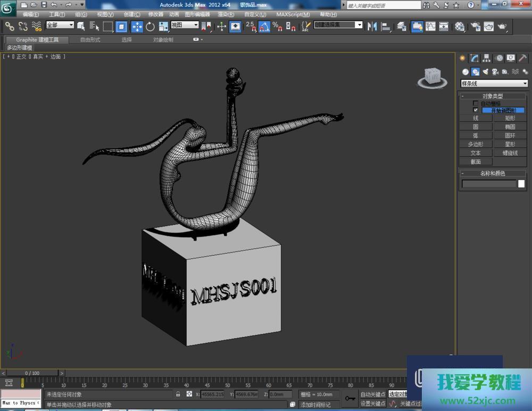Open the 样条线 shape type dropdown
Image resolution: width=532 pixels, height=411 pixels.
coord(494,83)
